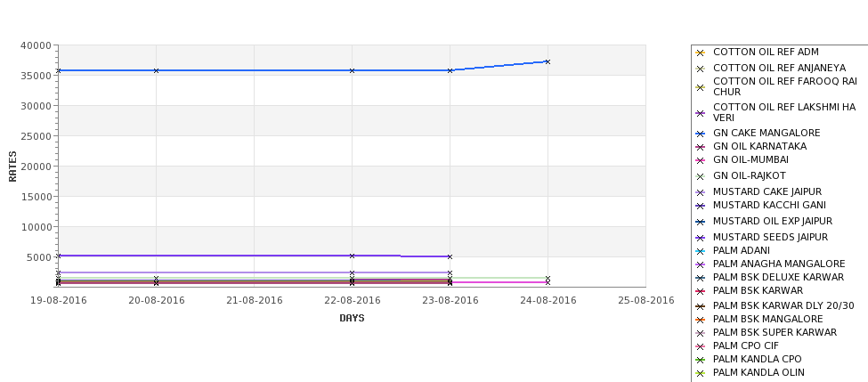Screen dimensions: 868x382
Task: Click the PALM BSK MANGALORE legend marker
Action: pyautogui.click(x=700, y=320)
